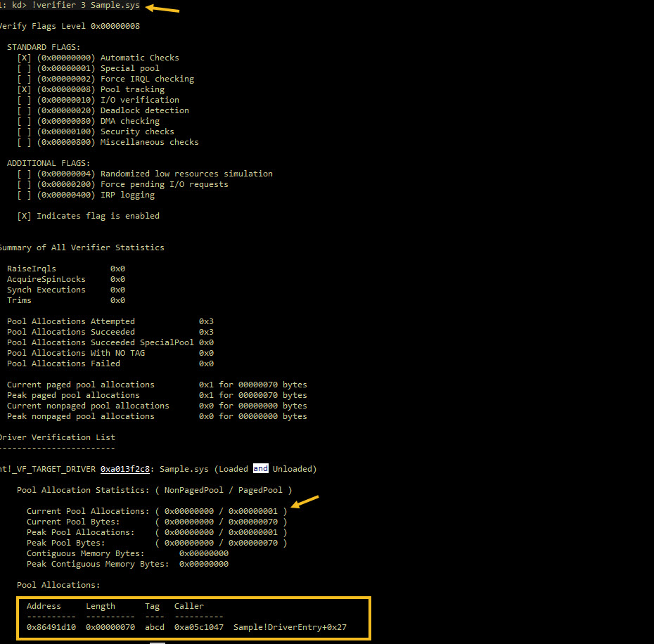The width and height of the screenshot is (654, 644).
Task: Click the [X] marker for Automatic Checks
Action: pyautogui.click(x=24, y=58)
